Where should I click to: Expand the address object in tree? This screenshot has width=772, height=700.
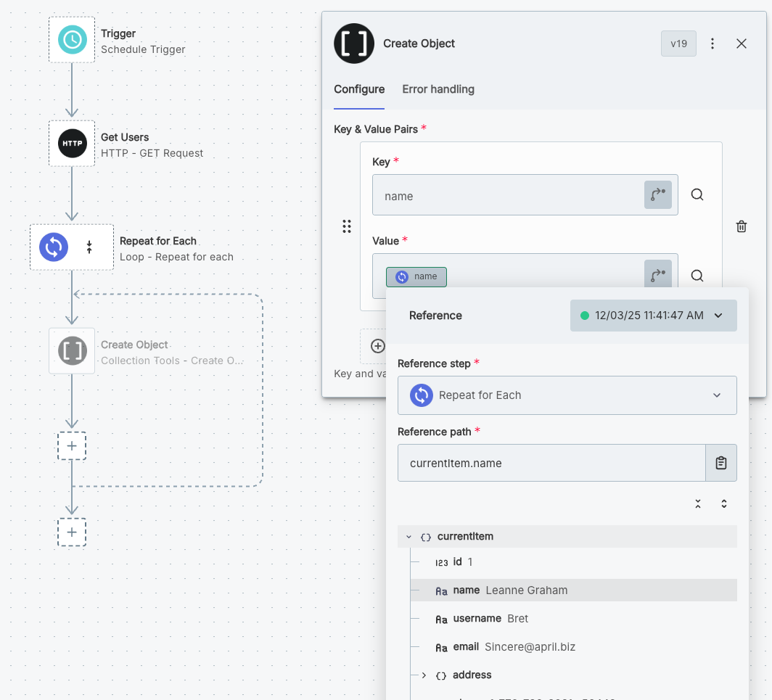[x=424, y=675]
